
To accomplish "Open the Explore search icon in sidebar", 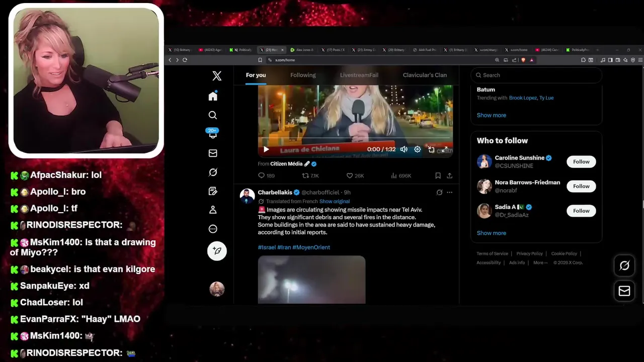I will coord(213,115).
